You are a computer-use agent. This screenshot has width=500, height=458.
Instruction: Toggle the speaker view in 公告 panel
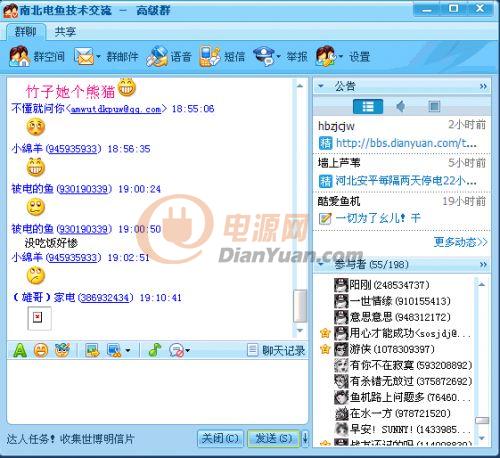click(x=401, y=107)
